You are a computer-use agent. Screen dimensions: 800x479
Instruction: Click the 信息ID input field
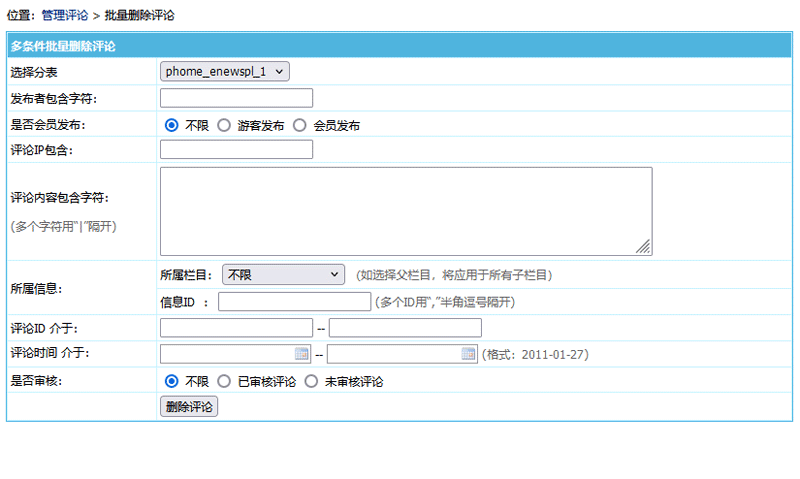point(294,302)
